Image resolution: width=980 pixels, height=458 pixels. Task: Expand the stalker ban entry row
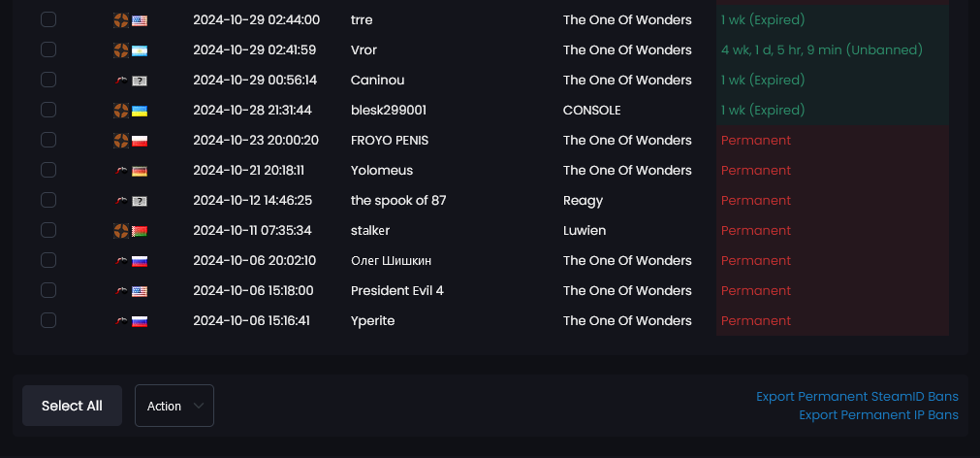click(x=481, y=230)
